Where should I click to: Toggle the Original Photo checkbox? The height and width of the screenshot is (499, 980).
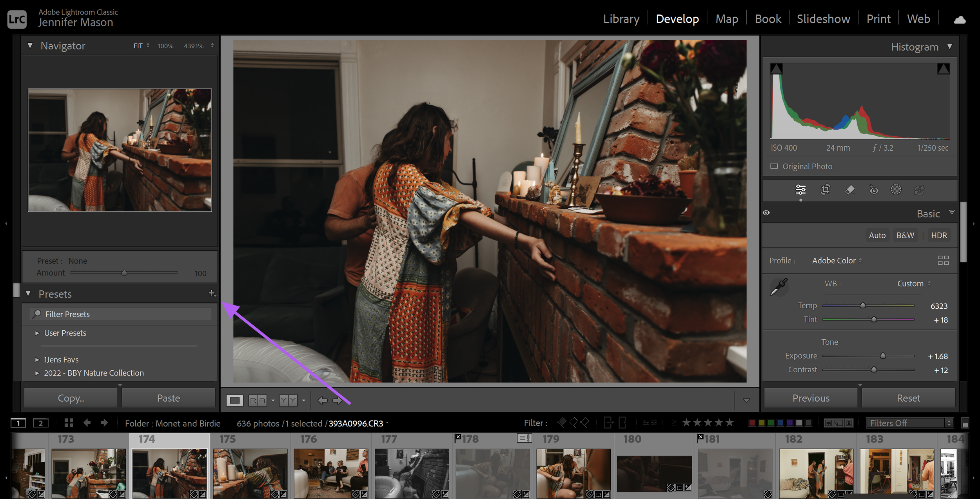pyautogui.click(x=774, y=166)
